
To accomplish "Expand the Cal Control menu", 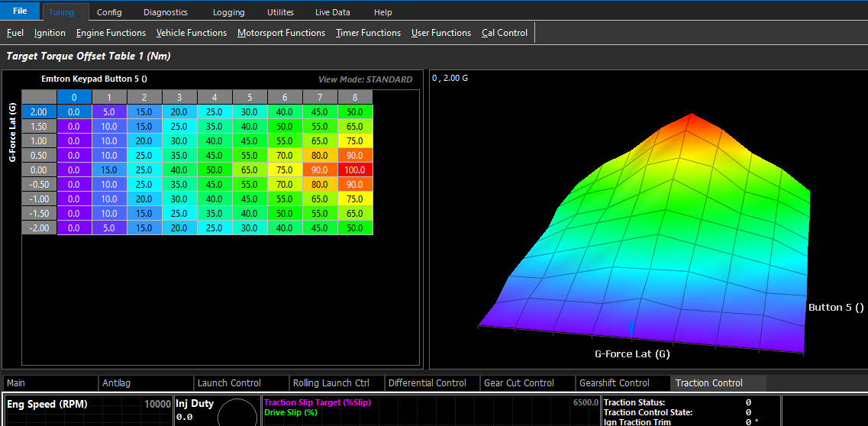I will (x=505, y=33).
